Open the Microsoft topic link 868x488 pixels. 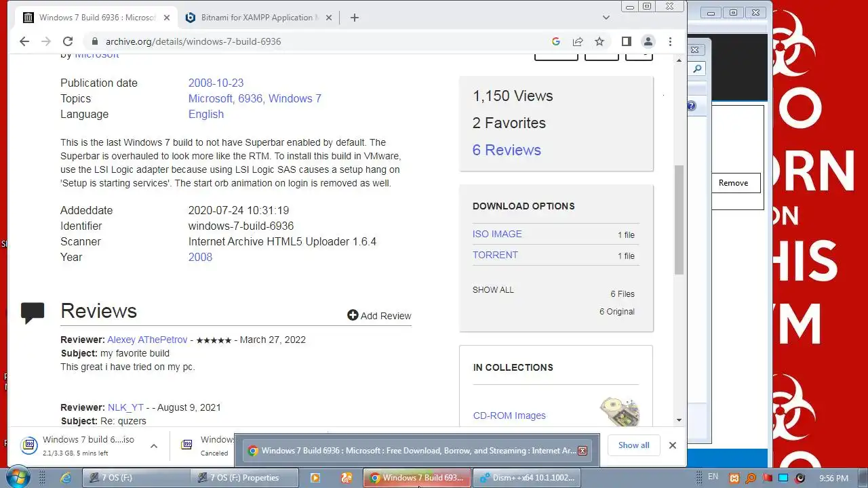click(x=211, y=98)
